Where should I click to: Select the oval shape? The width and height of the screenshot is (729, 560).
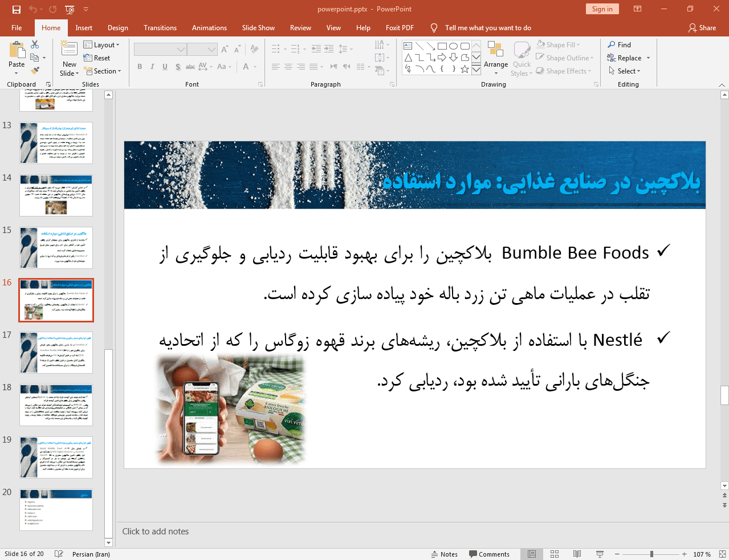coord(453,46)
